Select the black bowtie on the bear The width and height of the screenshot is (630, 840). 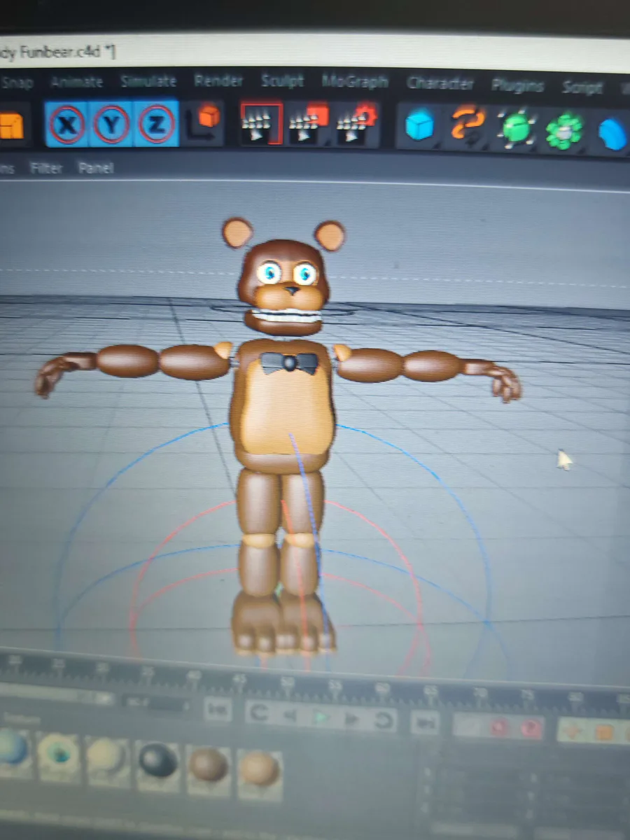pyautogui.click(x=289, y=362)
